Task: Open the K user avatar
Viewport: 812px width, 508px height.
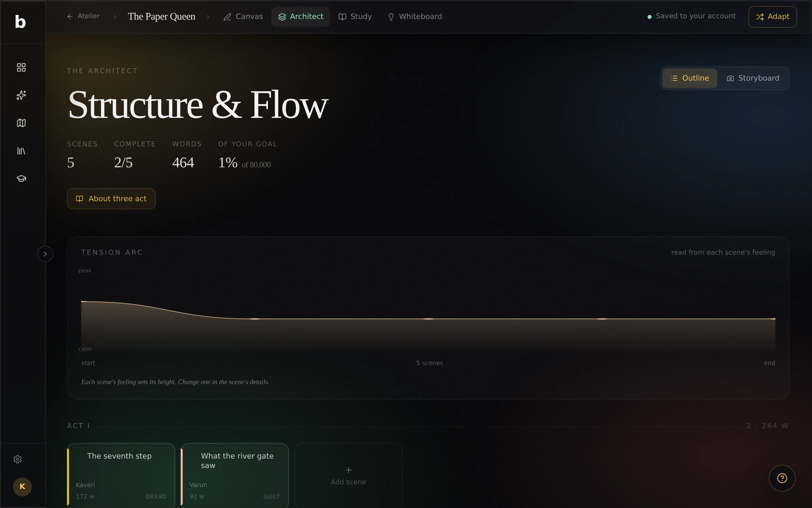Action: pyautogui.click(x=22, y=487)
